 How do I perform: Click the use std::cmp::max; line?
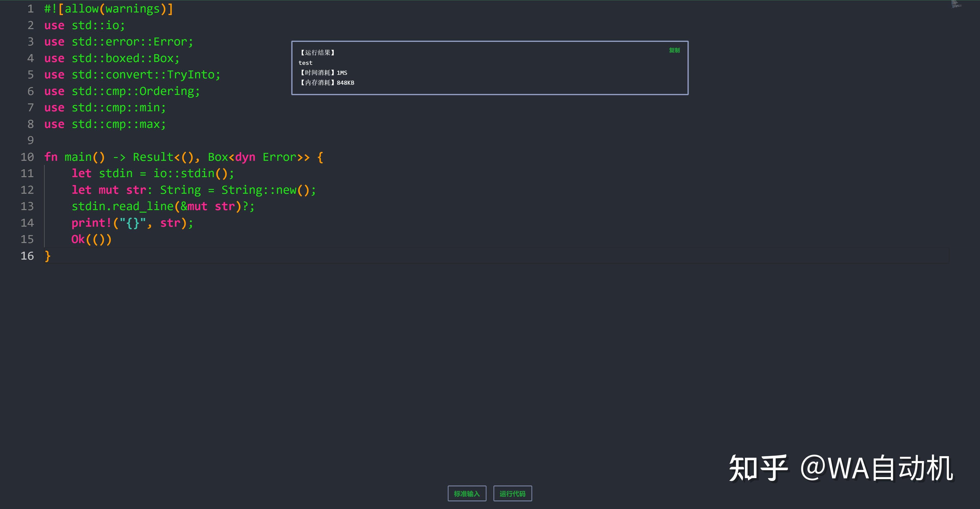tap(105, 124)
